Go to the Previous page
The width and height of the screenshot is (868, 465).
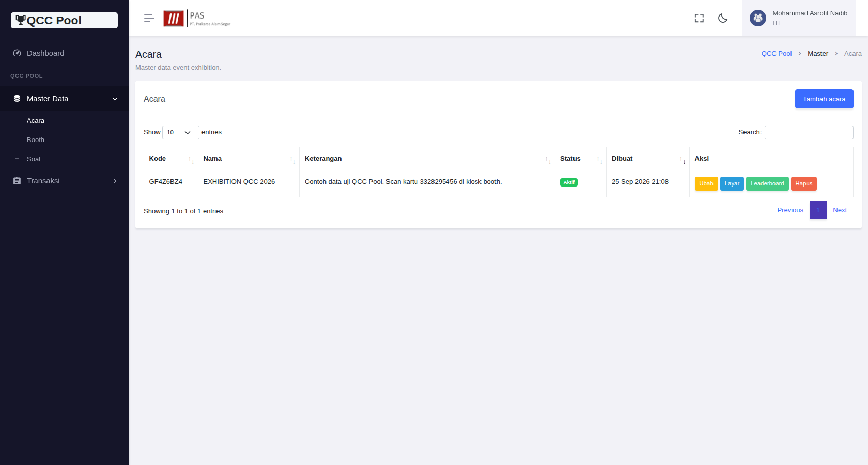[x=791, y=210]
